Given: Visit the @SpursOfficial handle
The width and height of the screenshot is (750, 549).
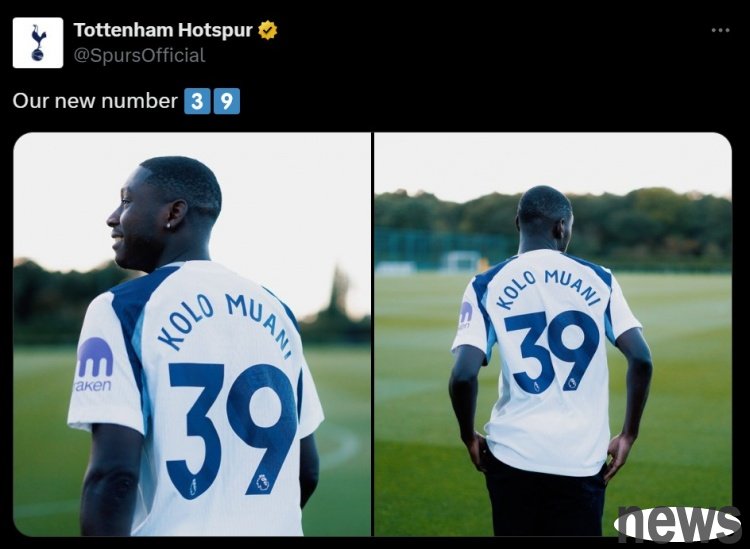Looking at the screenshot, I should [139, 55].
